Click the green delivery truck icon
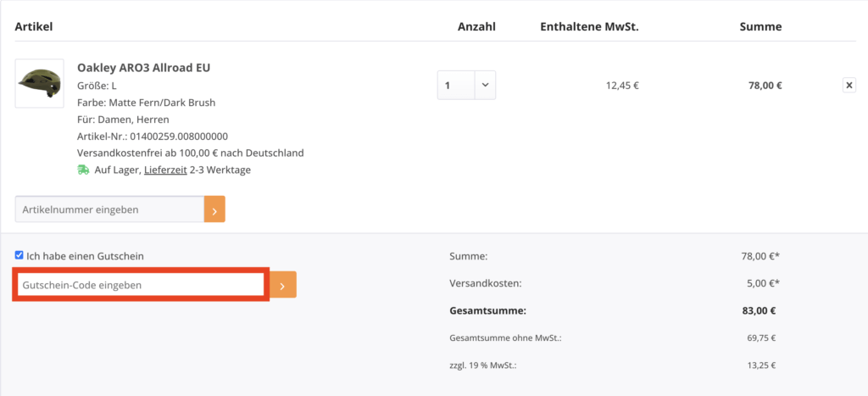This screenshot has width=868, height=396. pos(83,170)
